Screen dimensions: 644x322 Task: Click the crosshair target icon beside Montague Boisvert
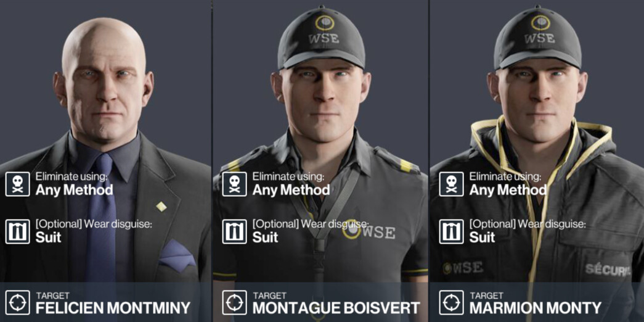pos(235,303)
